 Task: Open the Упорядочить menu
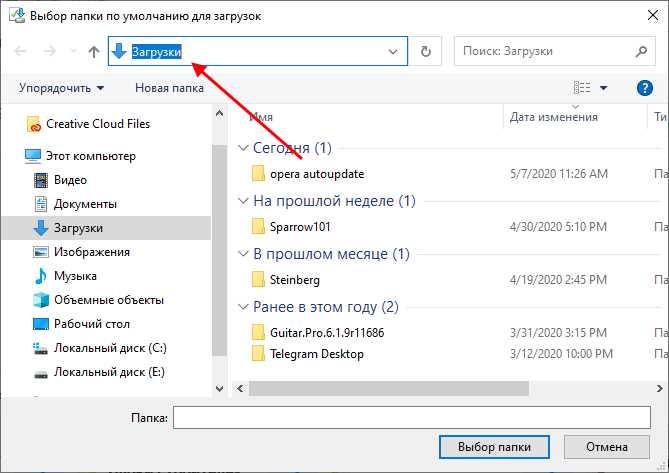61,88
